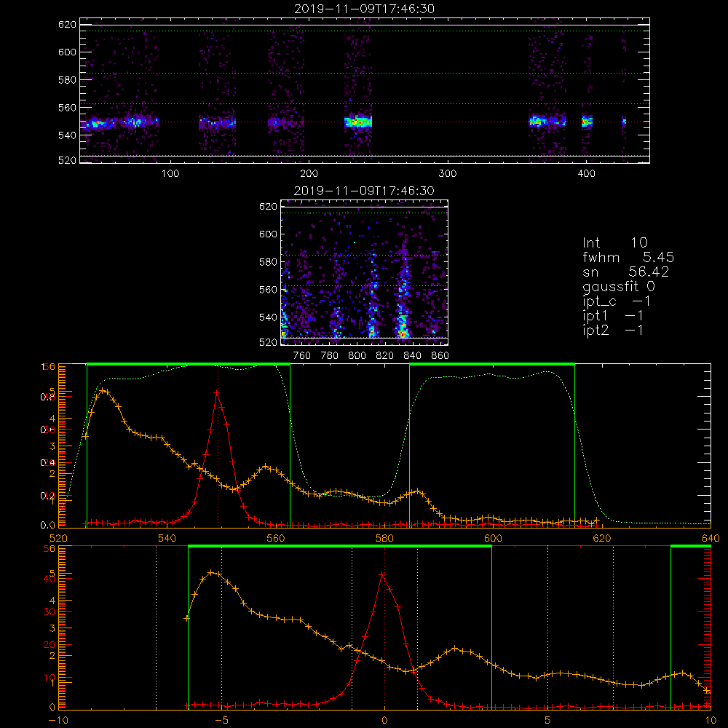Click orange curve bump near 586 in third plot
This screenshot has width=728, height=728.
pos(418,491)
